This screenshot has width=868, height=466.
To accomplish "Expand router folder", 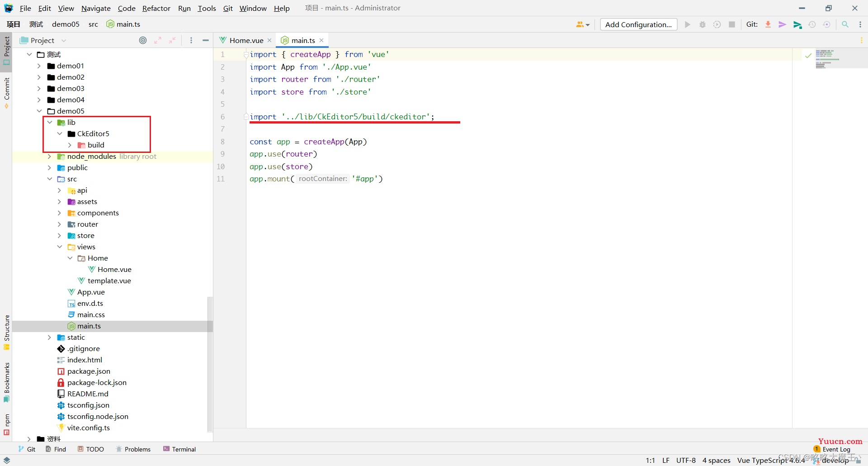I will pos(59,224).
